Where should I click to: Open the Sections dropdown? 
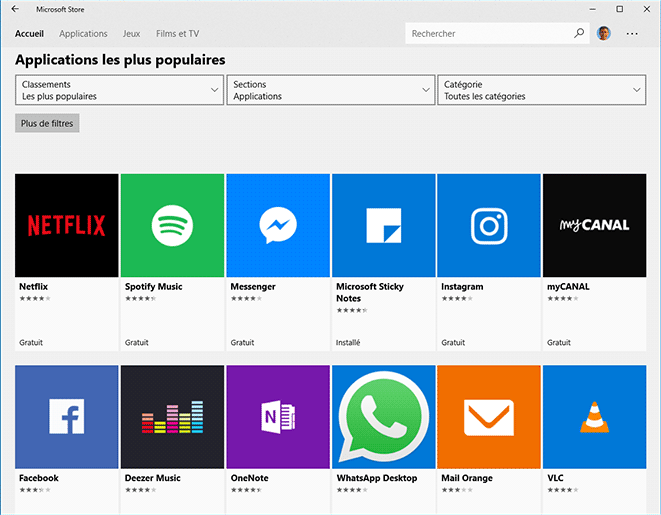click(x=330, y=90)
